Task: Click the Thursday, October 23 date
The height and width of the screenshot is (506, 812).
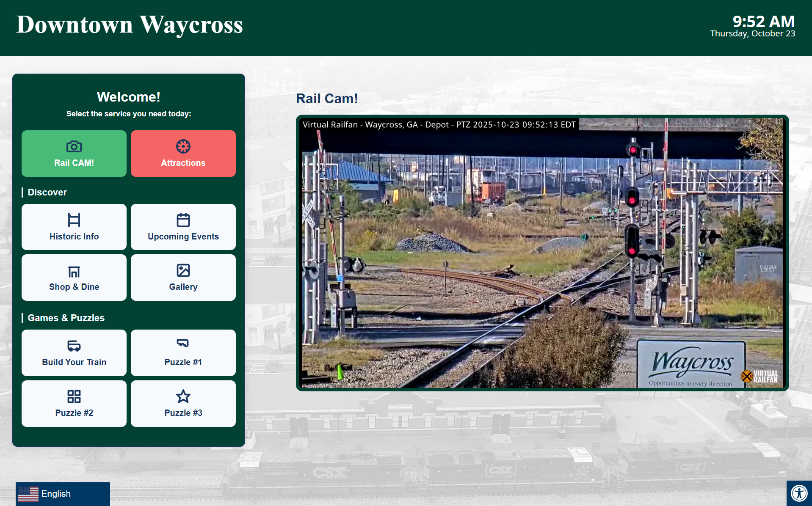Action: click(x=753, y=33)
